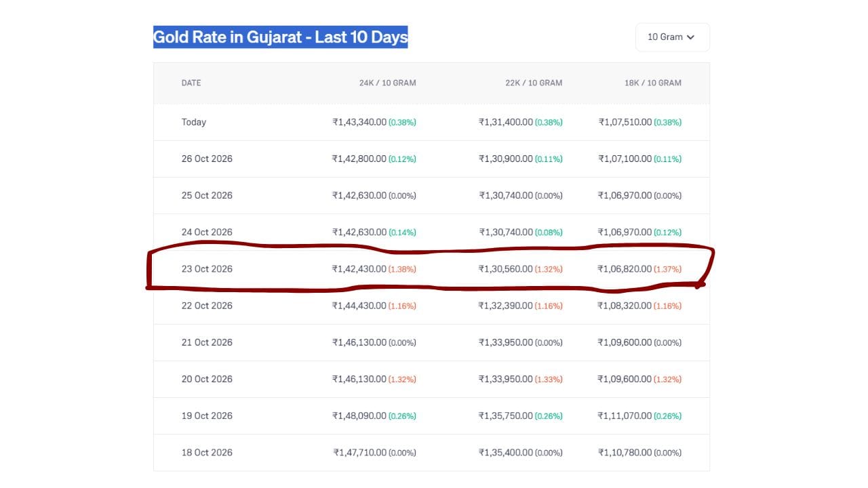Select the 22K price ₹1,30,900.00
868x488 pixels.
pos(506,159)
